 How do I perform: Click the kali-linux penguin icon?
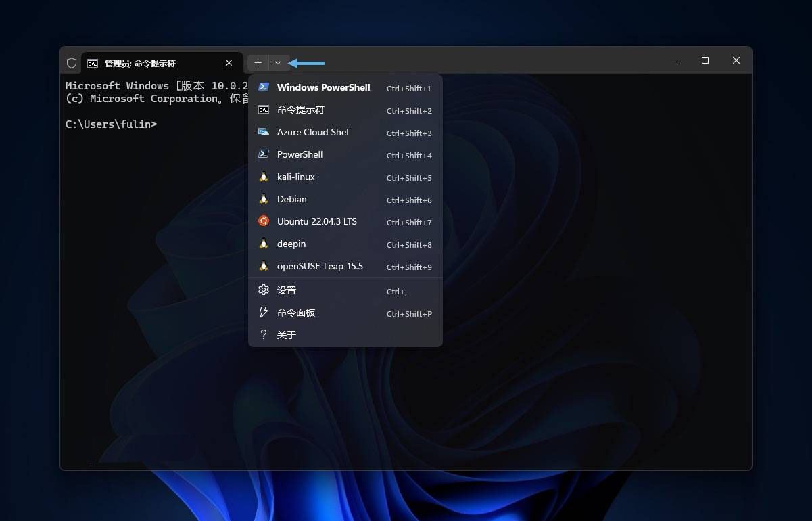click(x=264, y=177)
